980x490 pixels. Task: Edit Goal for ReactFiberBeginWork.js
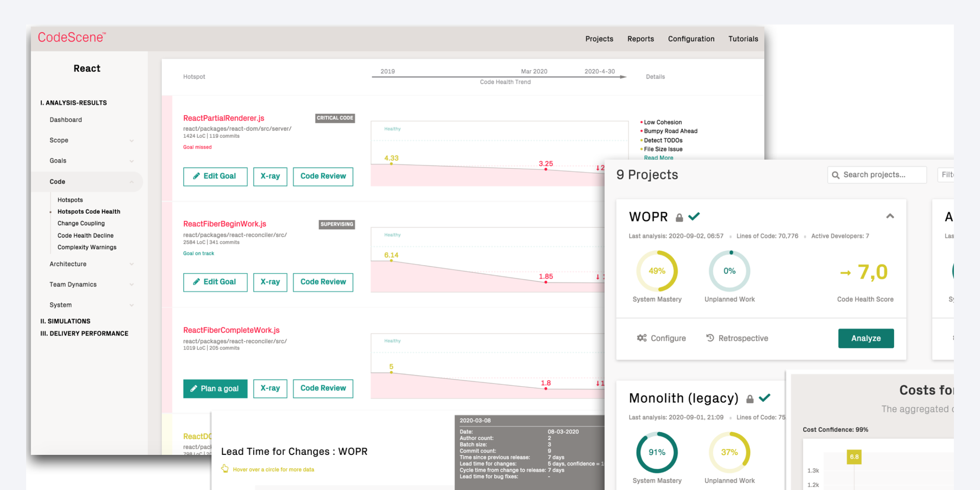[215, 282]
